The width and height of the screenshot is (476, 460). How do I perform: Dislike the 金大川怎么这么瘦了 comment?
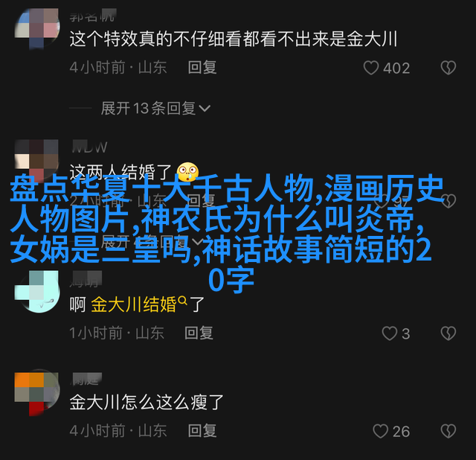coord(448,431)
